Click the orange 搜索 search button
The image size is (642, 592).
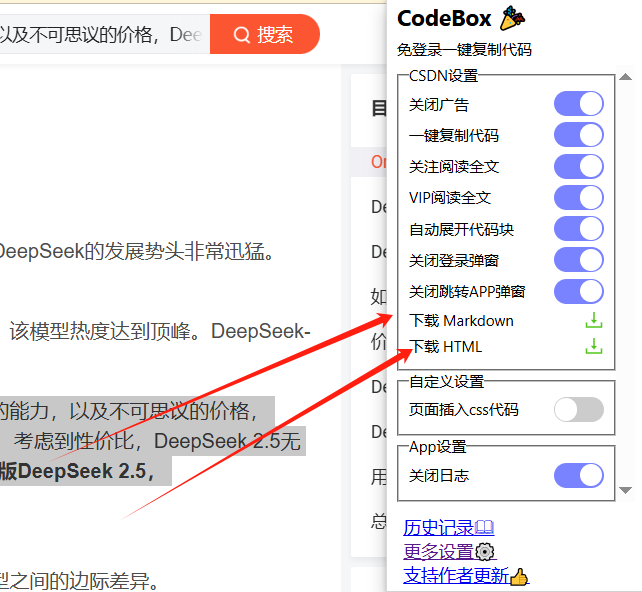coord(264,34)
